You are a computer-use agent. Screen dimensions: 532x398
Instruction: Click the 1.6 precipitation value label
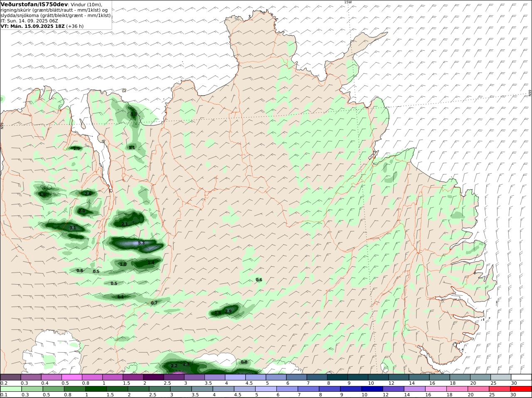click(x=218, y=313)
